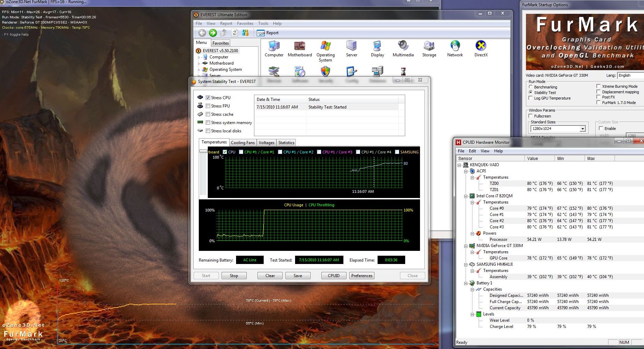The image size is (644, 349).
Task: Collapse the Battery 1 Capacities node
Action: [x=472, y=290]
